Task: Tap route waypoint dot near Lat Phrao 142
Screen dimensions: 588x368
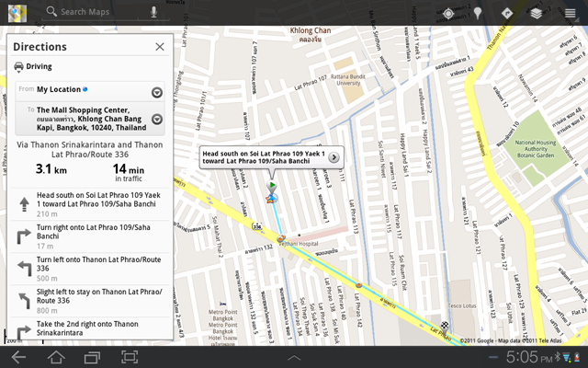Action: [x=359, y=285]
